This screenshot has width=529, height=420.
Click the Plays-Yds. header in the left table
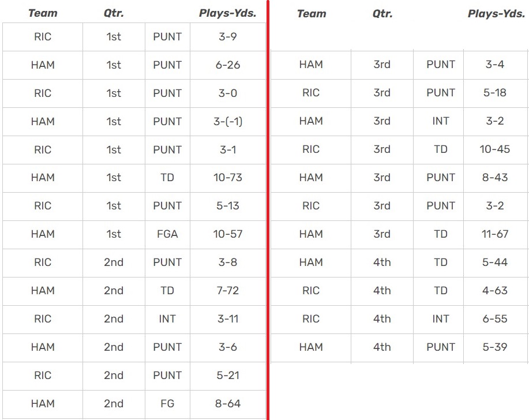pyautogui.click(x=227, y=13)
